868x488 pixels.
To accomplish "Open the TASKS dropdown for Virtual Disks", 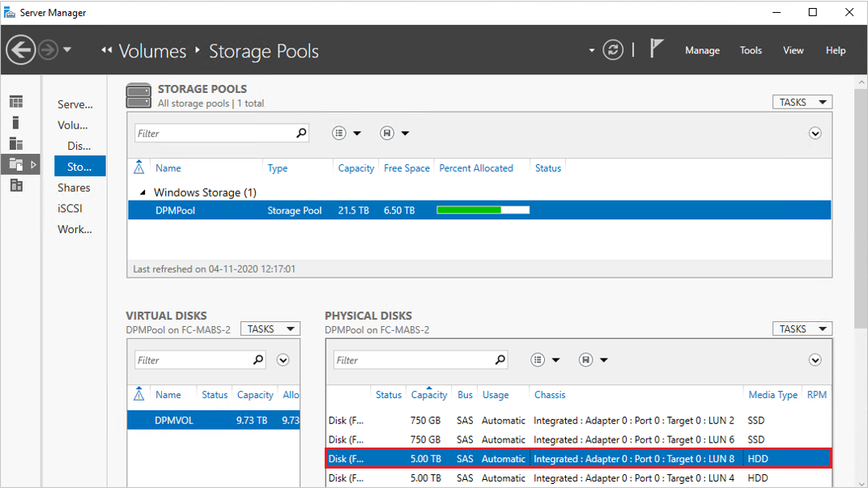I will point(270,329).
